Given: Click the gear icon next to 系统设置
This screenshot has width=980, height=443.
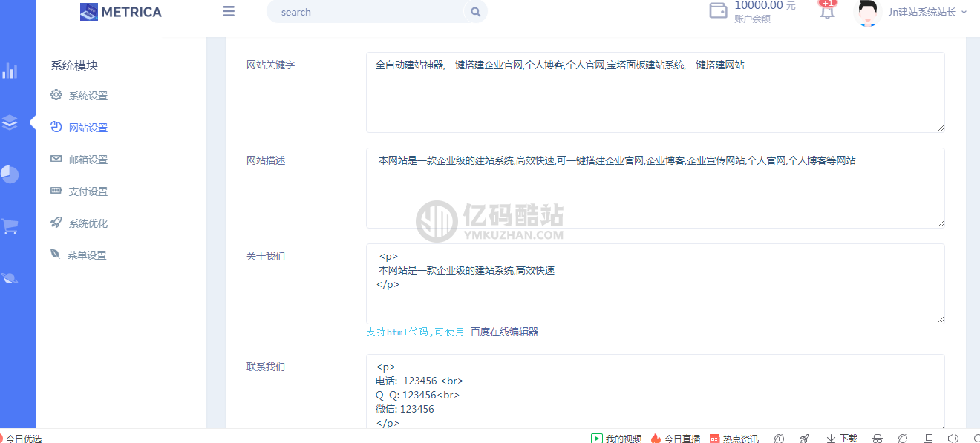Looking at the screenshot, I should click(x=56, y=95).
